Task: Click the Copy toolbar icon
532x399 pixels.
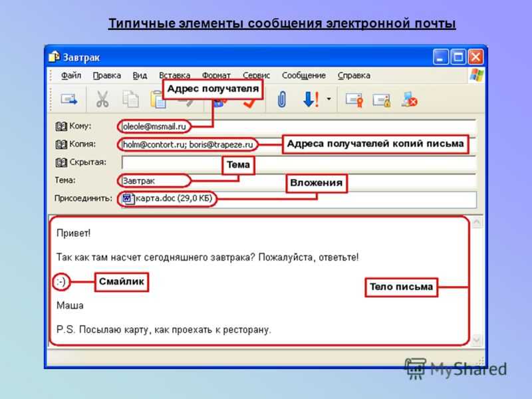Action: click(x=130, y=100)
